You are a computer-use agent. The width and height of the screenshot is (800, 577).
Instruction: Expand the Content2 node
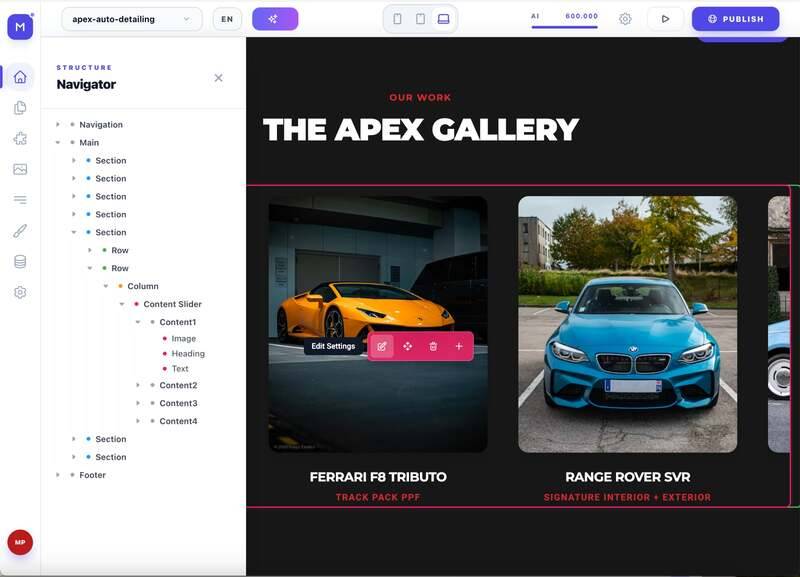[x=138, y=385]
